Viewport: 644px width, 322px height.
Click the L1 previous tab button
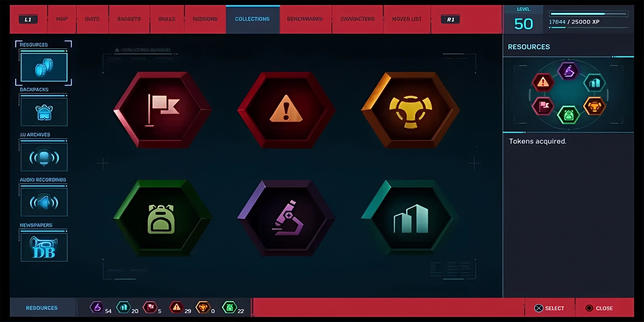(28, 19)
